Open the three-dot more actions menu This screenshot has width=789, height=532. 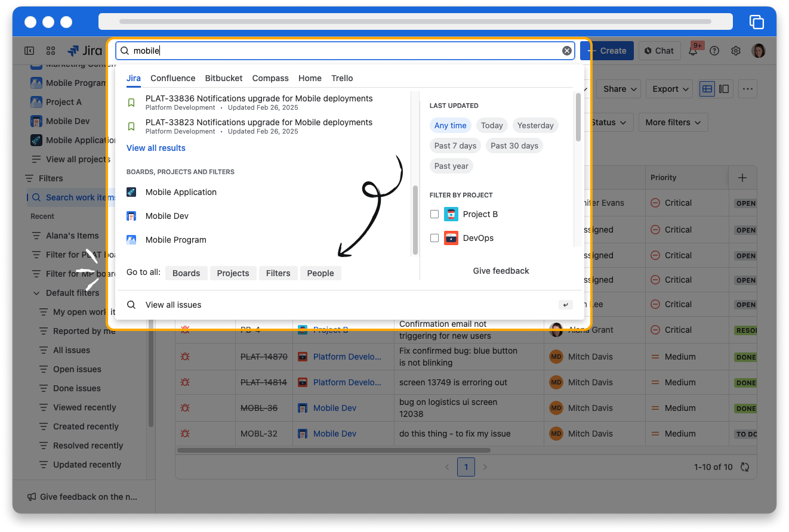[x=748, y=89]
